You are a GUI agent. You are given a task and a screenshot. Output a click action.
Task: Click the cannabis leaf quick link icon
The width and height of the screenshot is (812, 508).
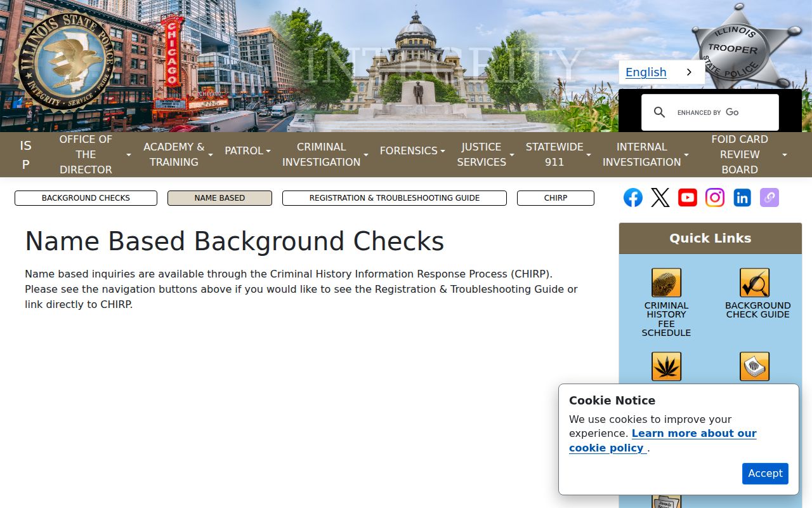[666, 366]
